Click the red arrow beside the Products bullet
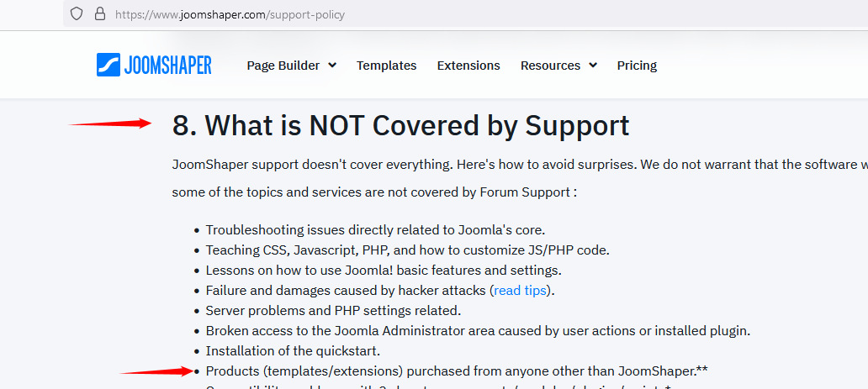 tap(157, 371)
